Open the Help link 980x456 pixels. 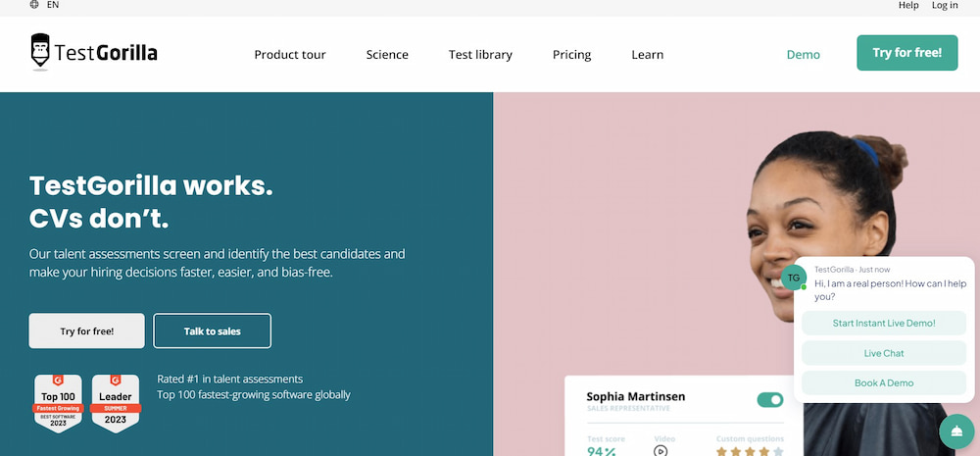tap(908, 5)
